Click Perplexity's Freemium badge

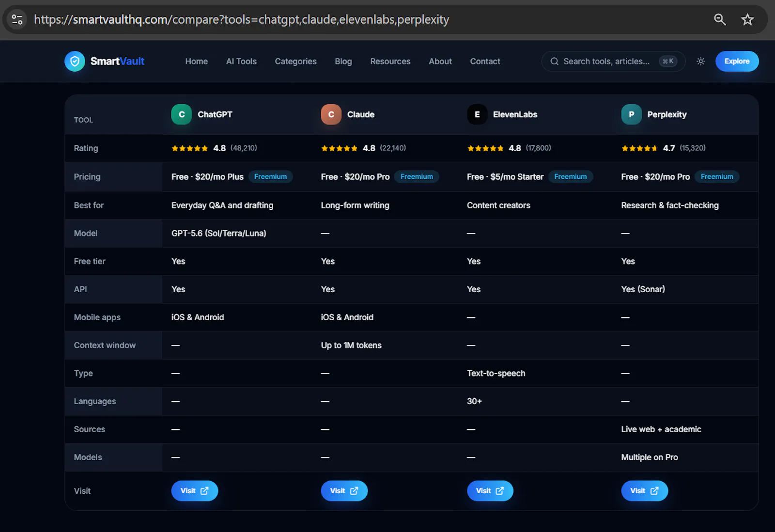[x=717, y=177]
